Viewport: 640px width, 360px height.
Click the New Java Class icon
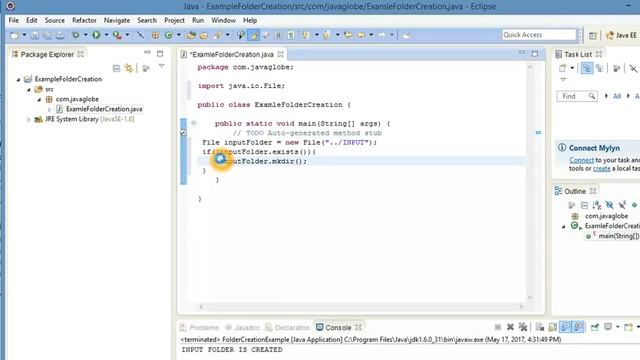click(x=169, y=36)
